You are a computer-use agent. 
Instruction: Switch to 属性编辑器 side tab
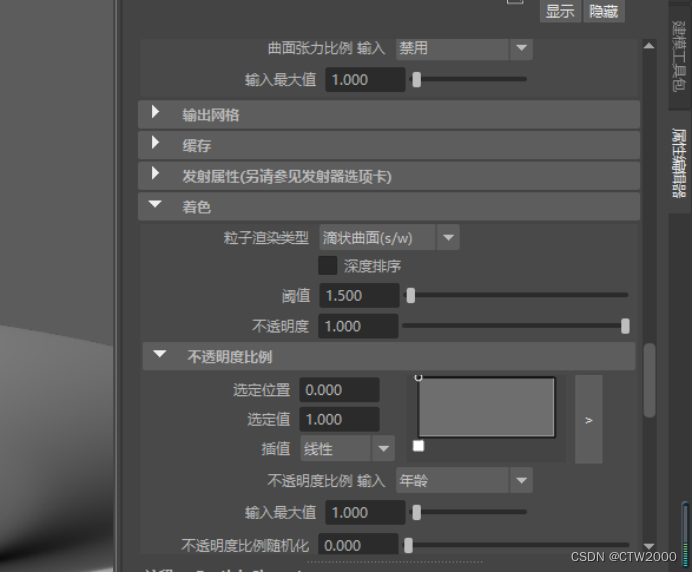679,163
